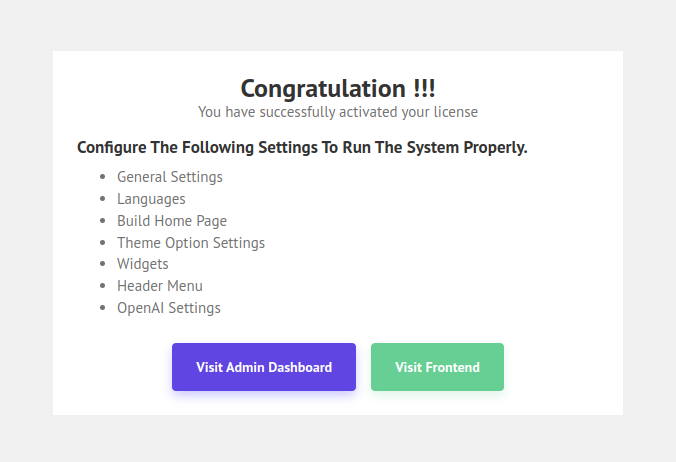This screenshot has height=462, width=676.
Task: Click the bullet beside General Settings
Action: (x=102, y=177)
